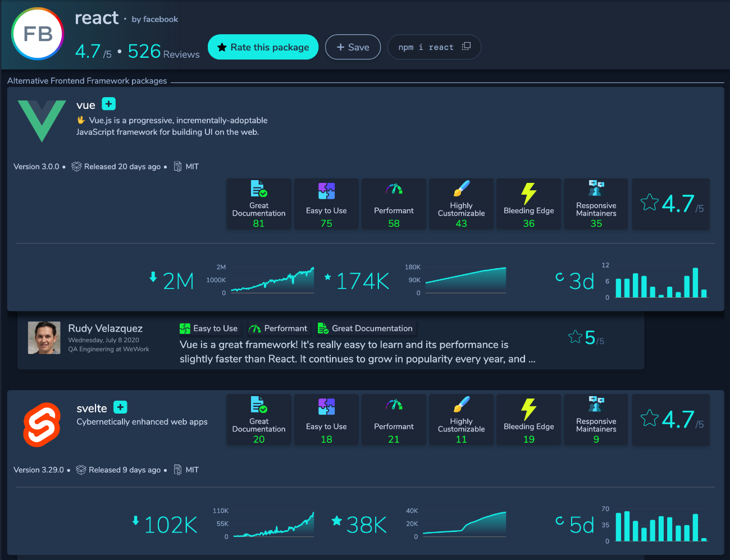The width and height of the screenshot is (730, 560).
Task: Click vue stars growth chart
Action: pos(466,279)
